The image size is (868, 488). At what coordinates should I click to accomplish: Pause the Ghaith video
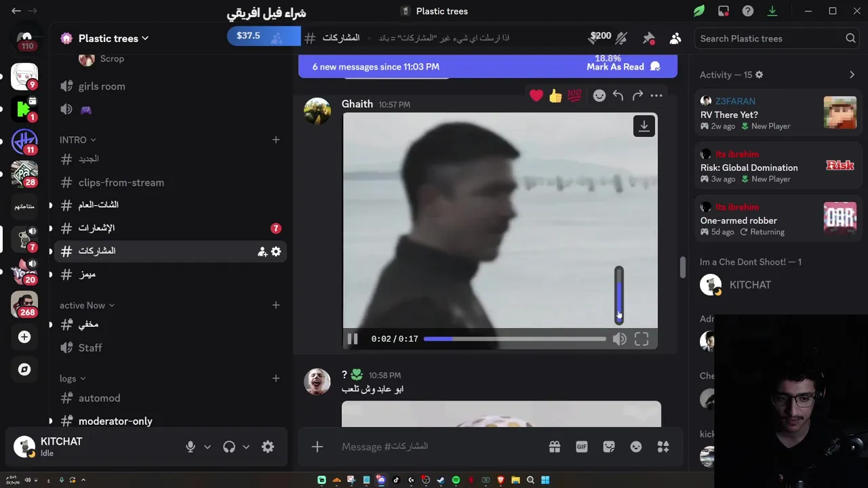point(353,339)
